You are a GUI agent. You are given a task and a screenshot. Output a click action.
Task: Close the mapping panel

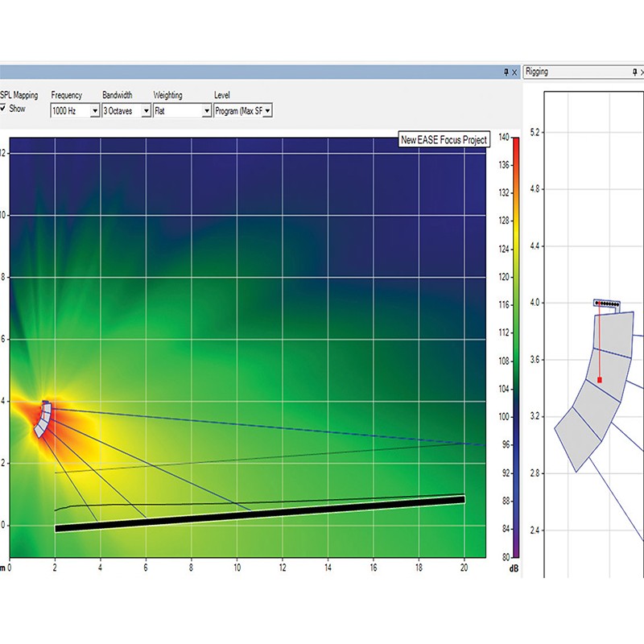(x=514, y=72)
